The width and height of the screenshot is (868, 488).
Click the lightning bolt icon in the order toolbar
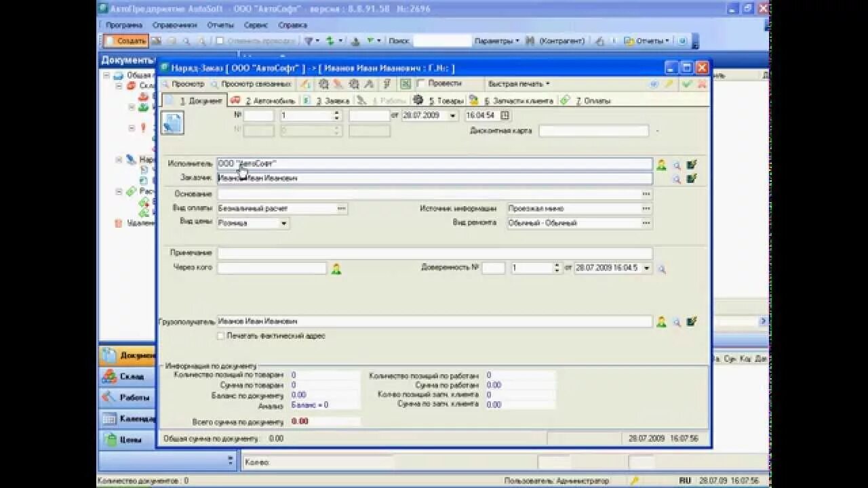387,84
